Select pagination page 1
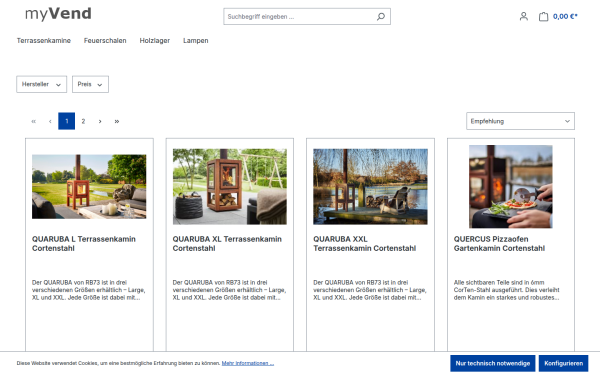This screenshot has height=375, width=600. click(67, 121)
